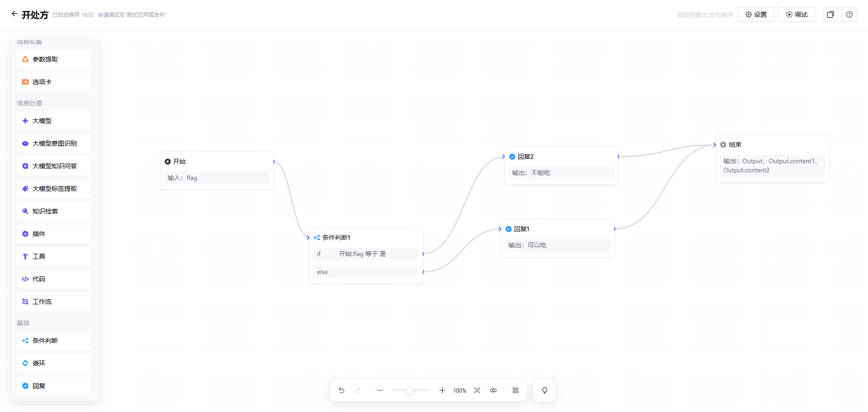This screenshot has height=412, width=868.
Task: Click the undo icon in bottom toolbar
Action: 341,390
